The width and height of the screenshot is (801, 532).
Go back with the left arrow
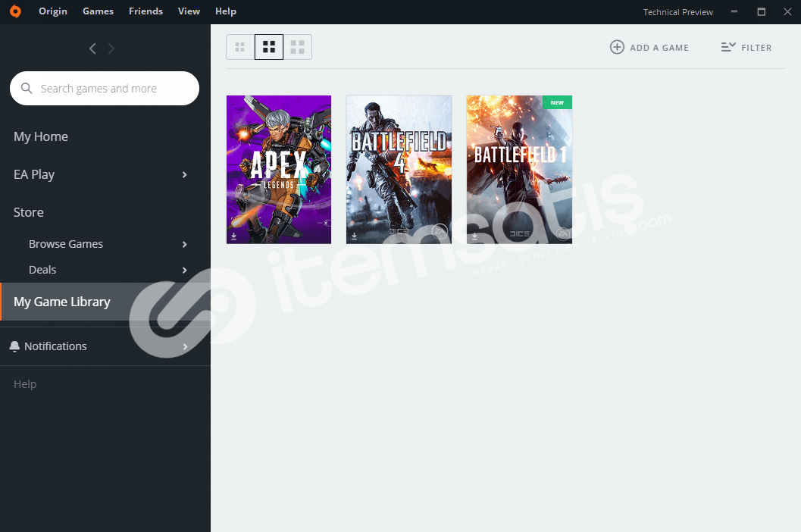tap(92, 49)
